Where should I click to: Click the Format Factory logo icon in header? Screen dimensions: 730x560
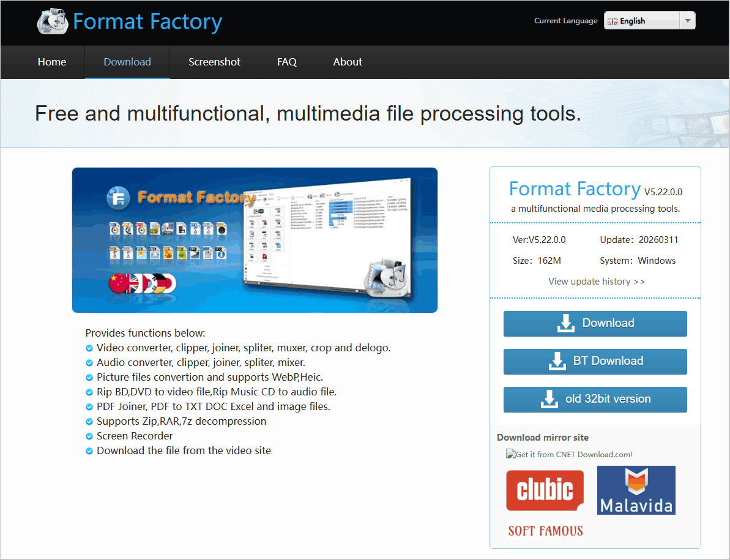click(x=52, y=21)
